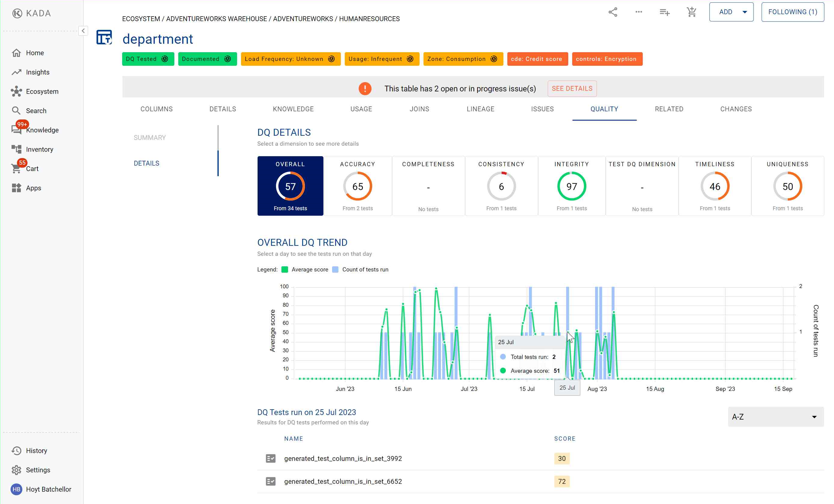Open Inventory in the sidebar
This screenshot has width=834, height=504.
point(39,149)
